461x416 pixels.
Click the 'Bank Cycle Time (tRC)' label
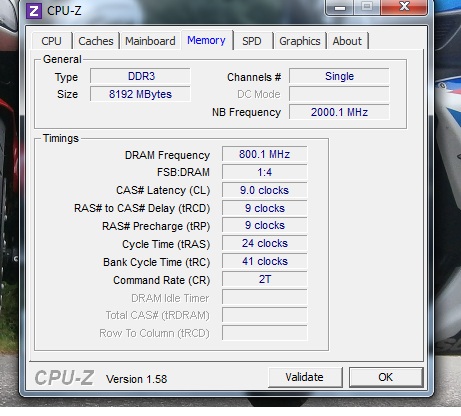(157, 262)
